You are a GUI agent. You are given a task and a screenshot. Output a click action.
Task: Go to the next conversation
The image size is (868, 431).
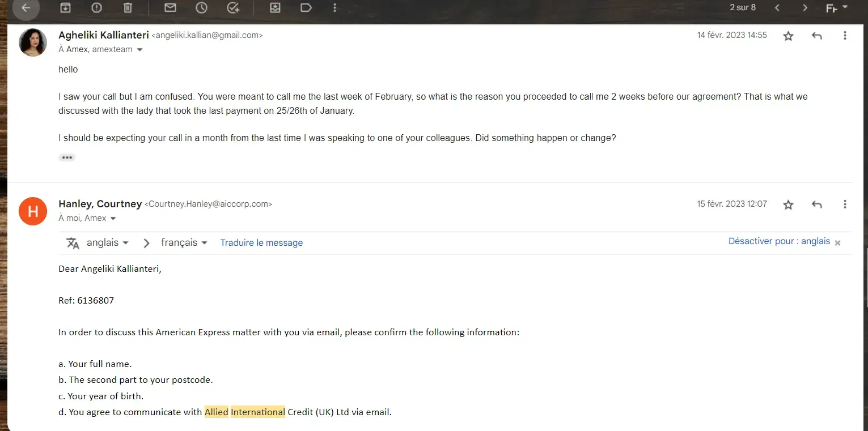click(805, 8)
